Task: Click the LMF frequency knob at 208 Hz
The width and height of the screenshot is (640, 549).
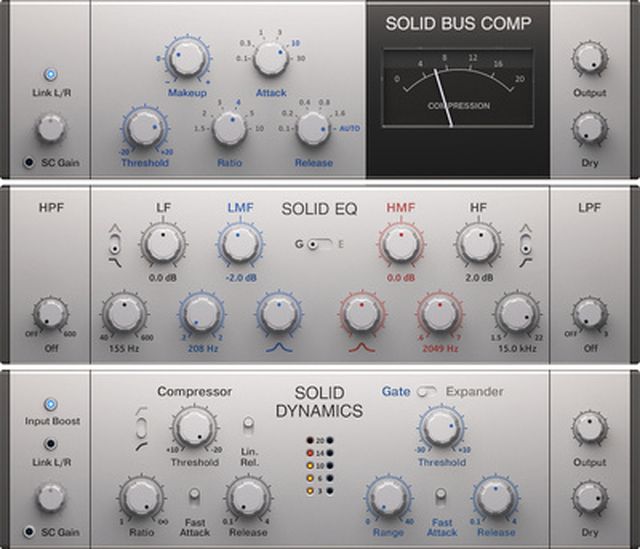Action: (201, 315)
